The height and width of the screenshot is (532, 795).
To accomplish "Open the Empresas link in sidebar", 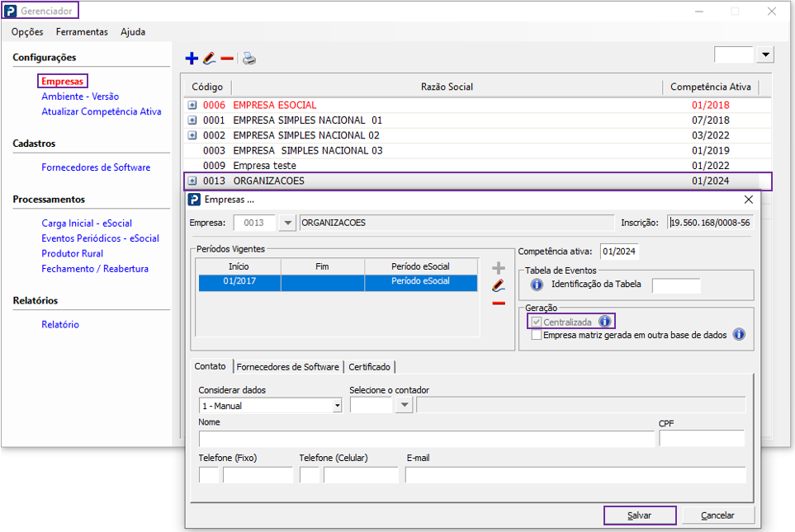I will pyautogui.click(x=63, y=81).
